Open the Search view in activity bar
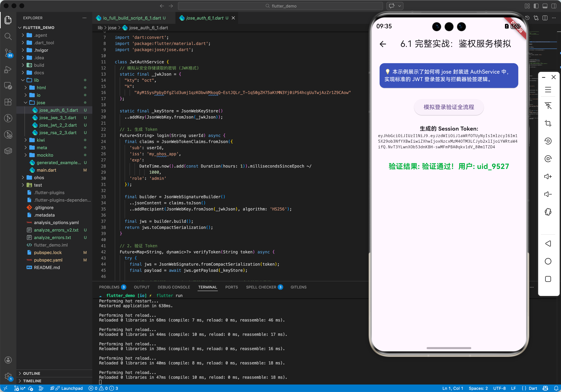The image size is (561, 392). tap(8, 36)
